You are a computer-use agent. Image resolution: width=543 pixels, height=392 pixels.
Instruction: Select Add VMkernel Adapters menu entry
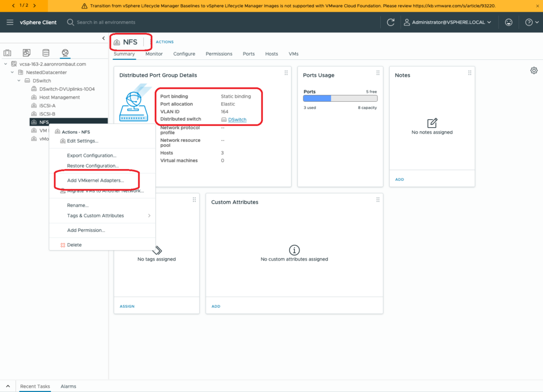[x=95, y=181]
